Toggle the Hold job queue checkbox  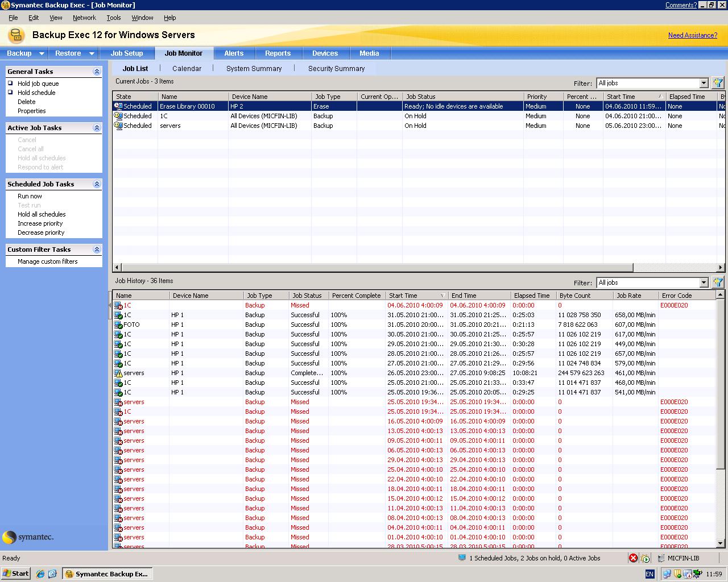tap(10, 84)
